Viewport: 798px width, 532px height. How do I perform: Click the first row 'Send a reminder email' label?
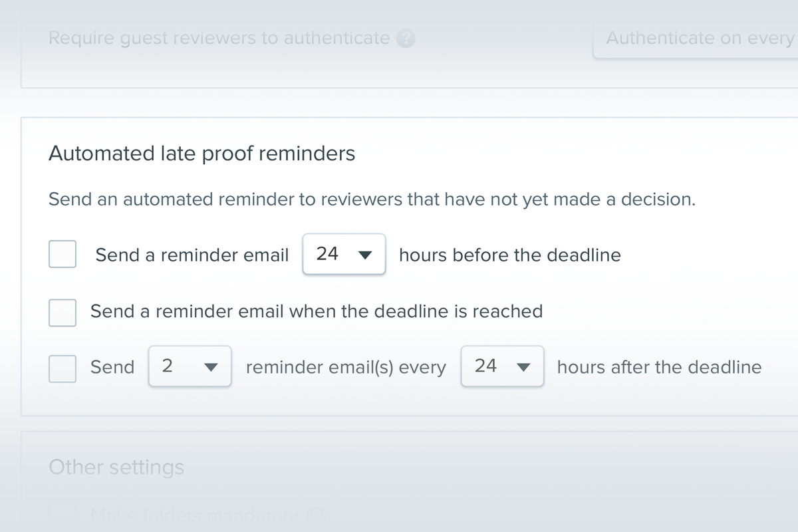192,255
